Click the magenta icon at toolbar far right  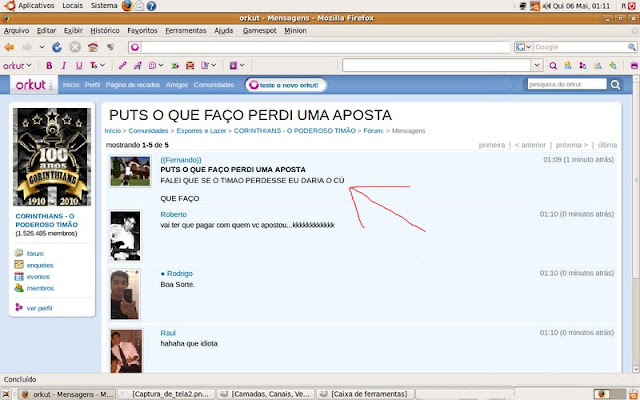(634, 65)
